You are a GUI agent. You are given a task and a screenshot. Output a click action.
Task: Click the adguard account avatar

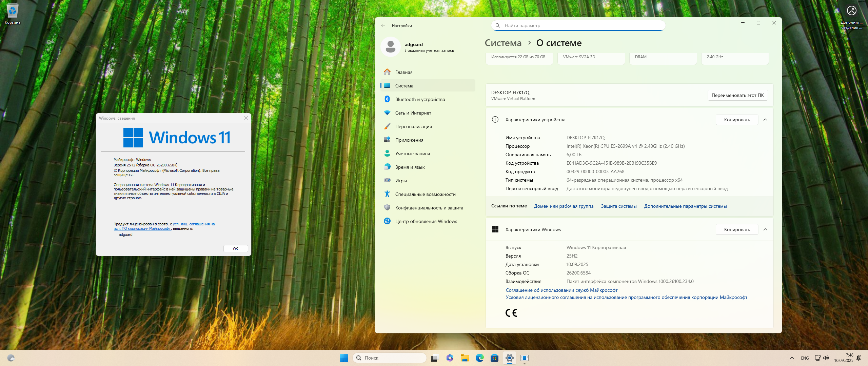click(391, 47)
